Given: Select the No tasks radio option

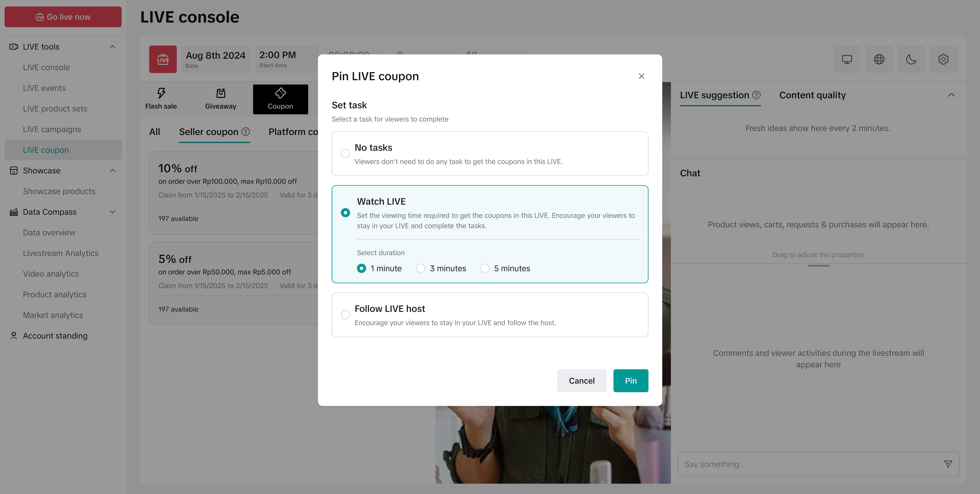Looking at the screenshot, I should coord(345,154).
